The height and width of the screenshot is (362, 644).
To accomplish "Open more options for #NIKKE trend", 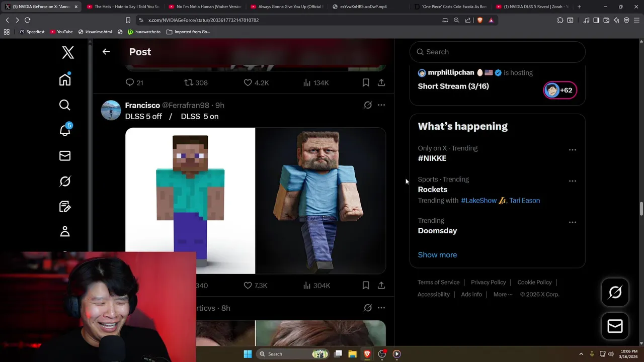I will (573, 150).
